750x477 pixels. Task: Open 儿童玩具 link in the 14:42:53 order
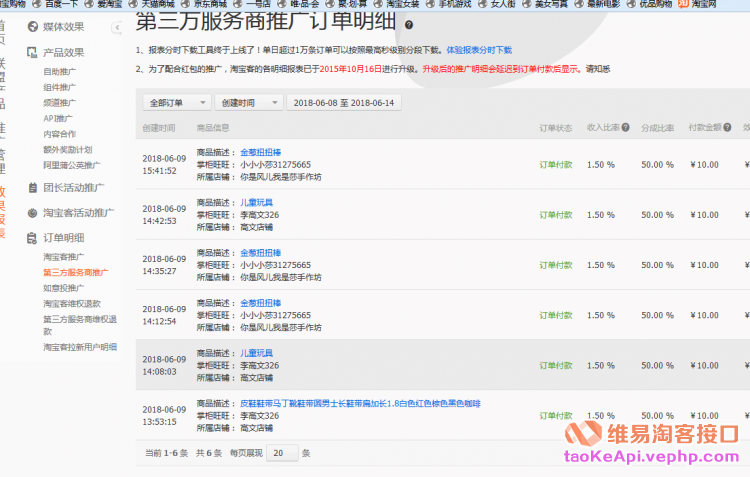tap(256, 202)
